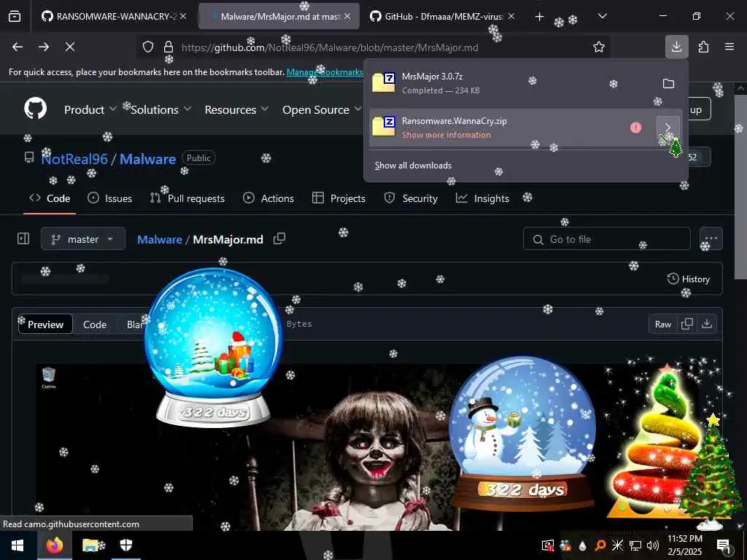
Task: Open tracking protection shield
Action: 148,47
